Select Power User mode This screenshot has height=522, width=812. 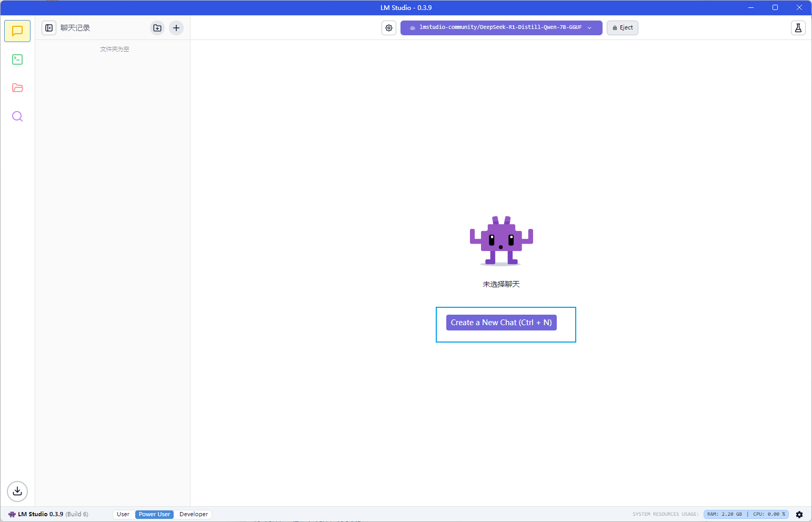154,514
